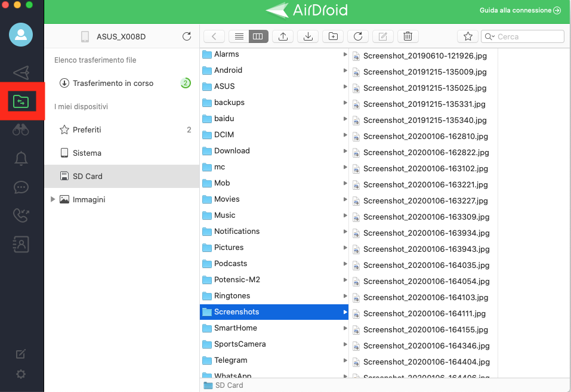The width and height of the screenshot is (571, 392).
Task: Expand the DCIM folder arrow
Action: (x=345, y=135)
